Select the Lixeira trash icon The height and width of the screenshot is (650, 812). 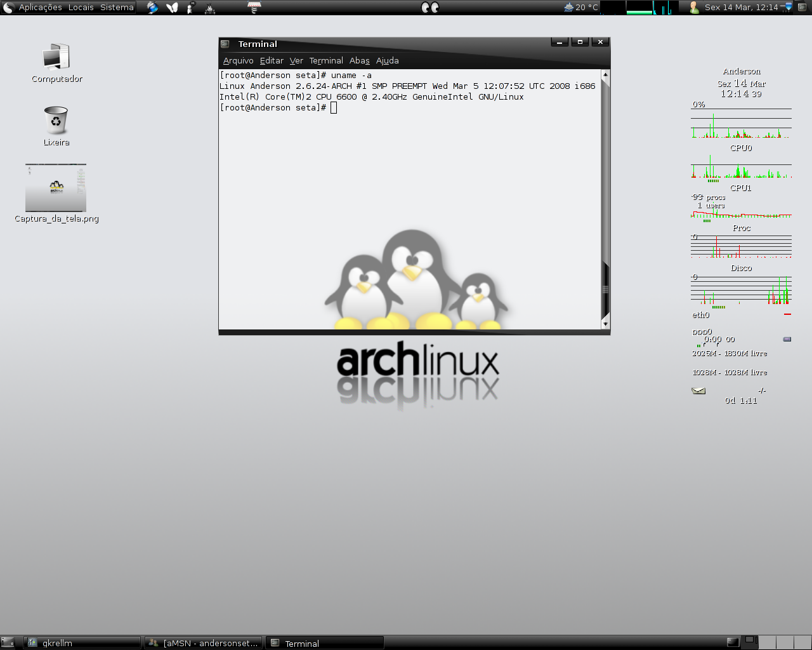(x=56, y=126)
